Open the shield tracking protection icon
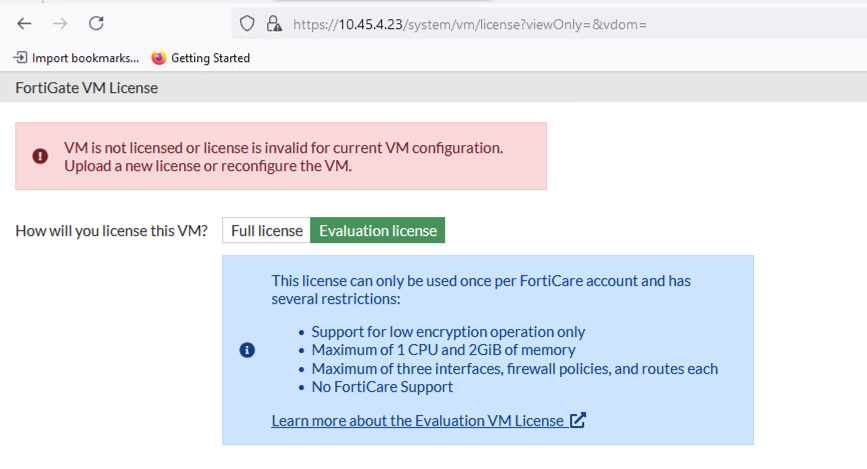Image resolution: width=867 pixels, height=469 pixels. pos(247,24)
